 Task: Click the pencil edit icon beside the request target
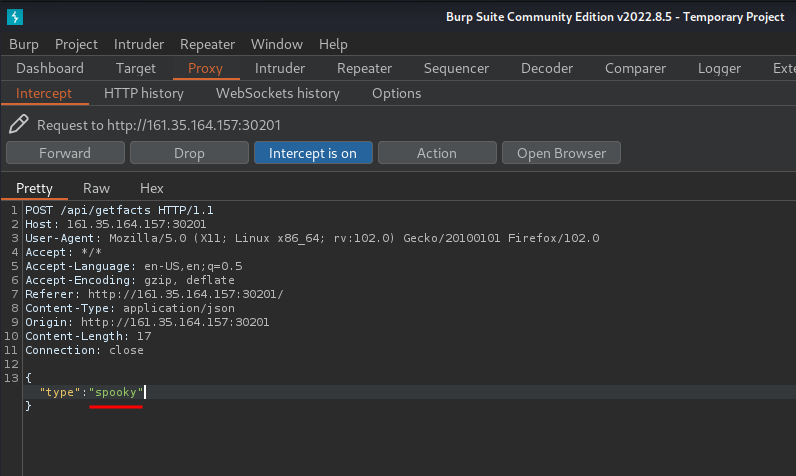coord(19,124)
